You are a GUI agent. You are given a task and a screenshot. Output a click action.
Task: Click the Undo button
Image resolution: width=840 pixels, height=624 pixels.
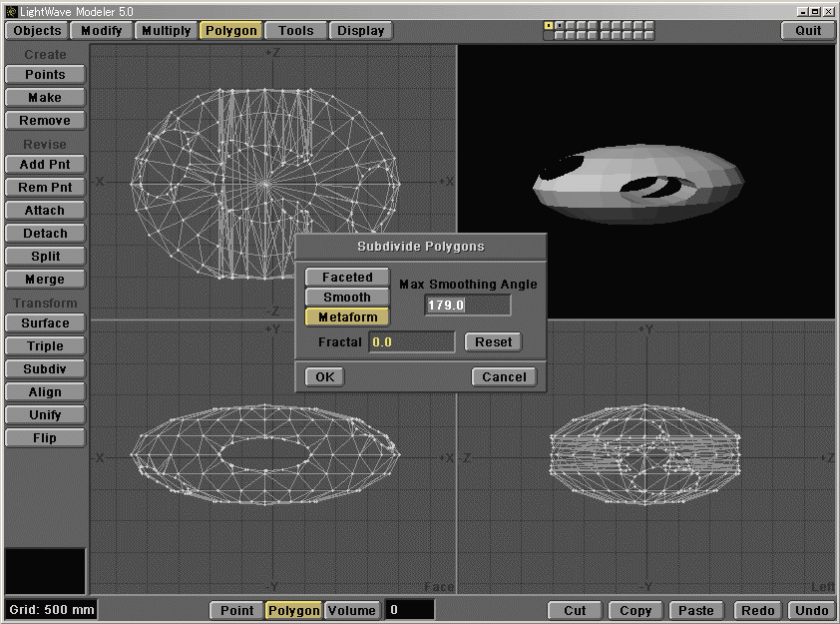[811, 610]
